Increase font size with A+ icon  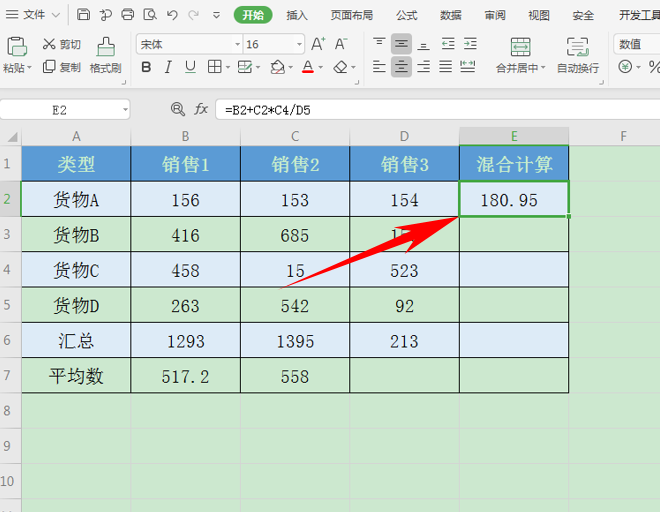click(x=318, y=44)
